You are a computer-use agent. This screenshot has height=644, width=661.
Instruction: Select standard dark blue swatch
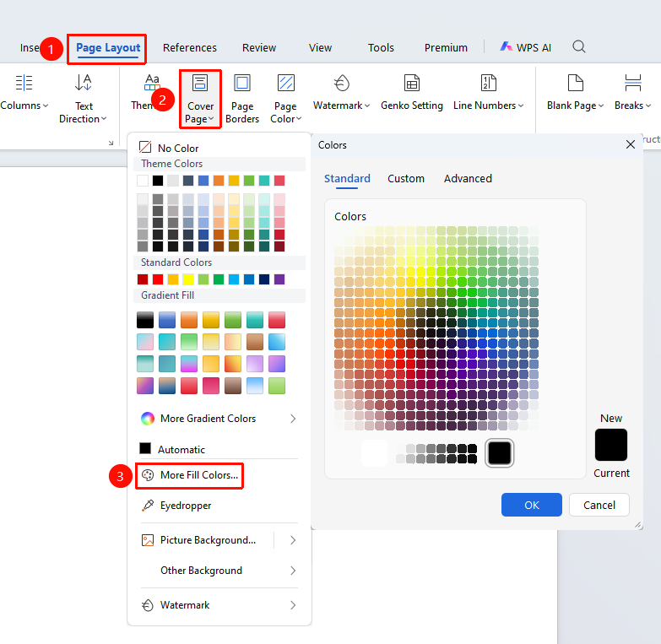pos(264,279)
